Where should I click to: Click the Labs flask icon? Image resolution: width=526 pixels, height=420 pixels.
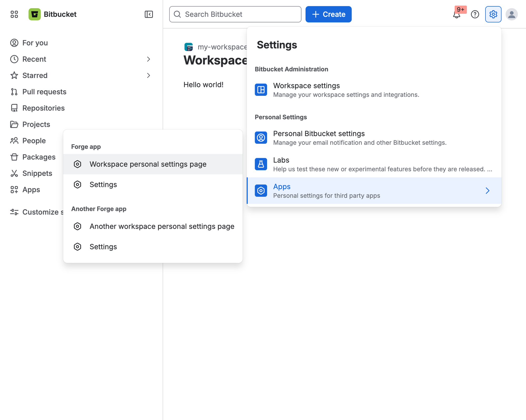click(x=261, y=164)
